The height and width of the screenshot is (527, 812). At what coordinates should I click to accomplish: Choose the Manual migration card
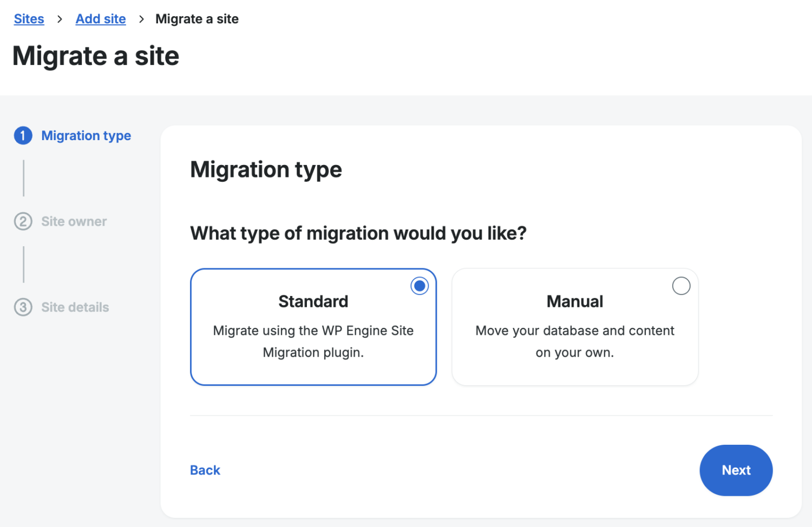click(x=574, y=327)
